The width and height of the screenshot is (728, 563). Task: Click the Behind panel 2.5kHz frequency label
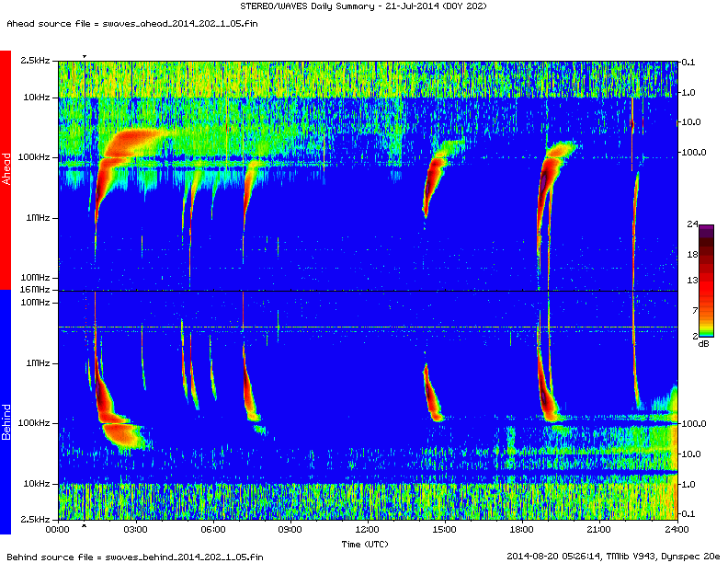[35, 519]
